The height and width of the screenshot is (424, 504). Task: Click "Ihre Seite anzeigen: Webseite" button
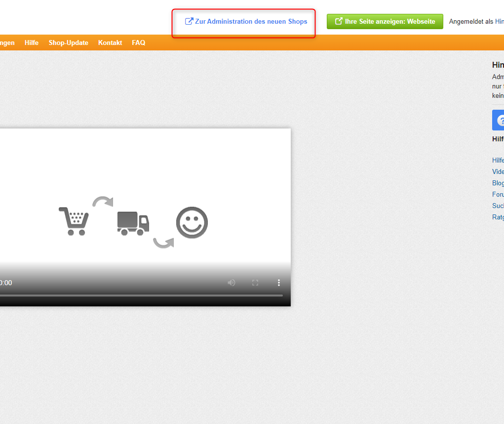(385, 21)
